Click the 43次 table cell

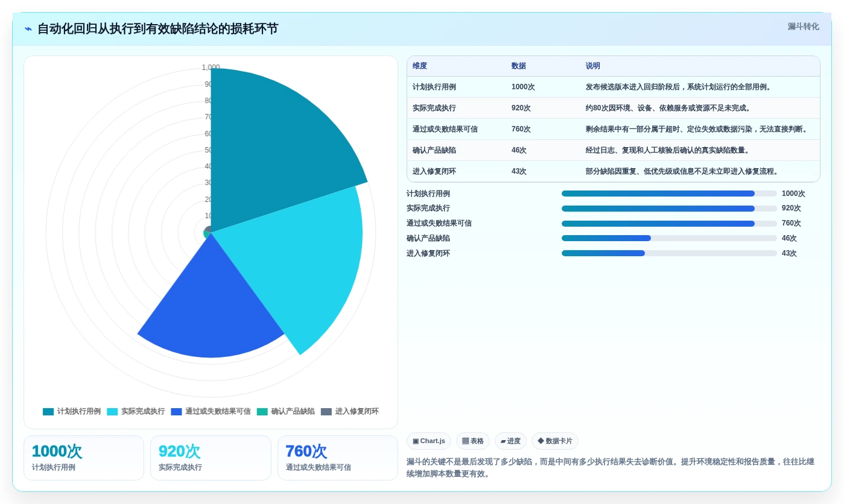pyautogui.click(x=519, y=172)
